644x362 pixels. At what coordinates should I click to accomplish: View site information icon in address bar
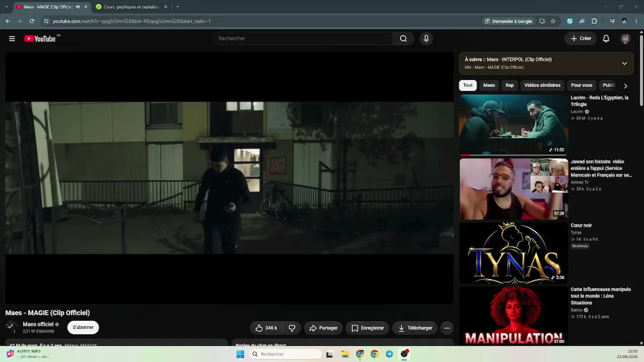[46, 21]
